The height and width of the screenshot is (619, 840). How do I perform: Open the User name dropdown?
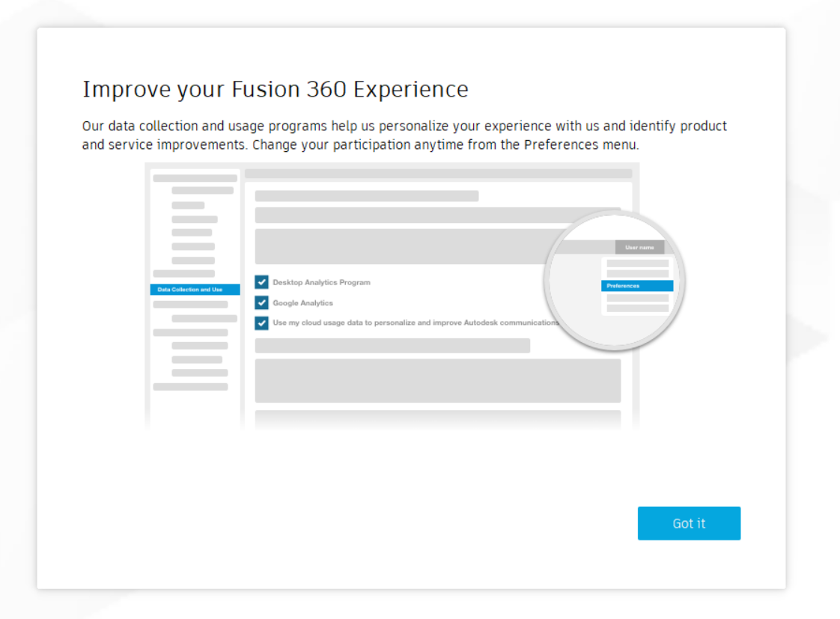[x=639, y=248]
